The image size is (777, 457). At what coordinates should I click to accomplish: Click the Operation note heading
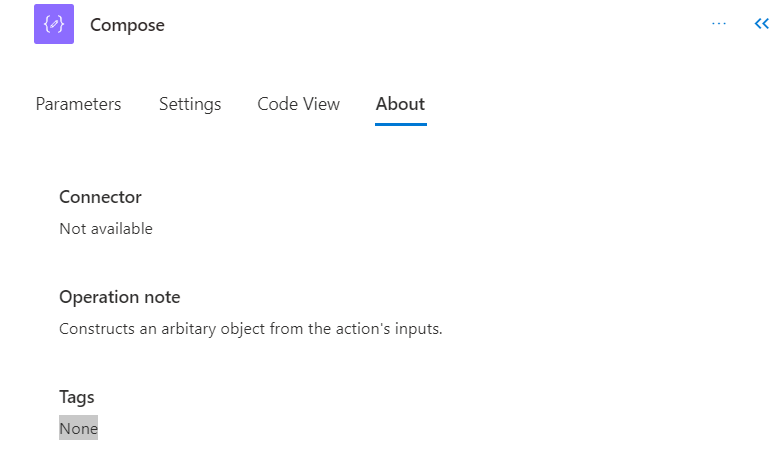coord(119,297)
